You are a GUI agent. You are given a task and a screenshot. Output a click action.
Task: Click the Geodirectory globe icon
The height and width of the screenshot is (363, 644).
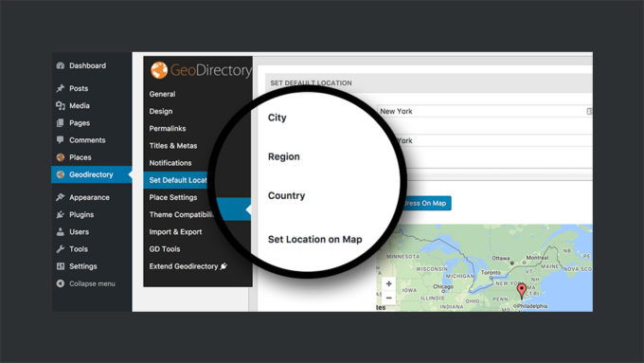point(61,174)
